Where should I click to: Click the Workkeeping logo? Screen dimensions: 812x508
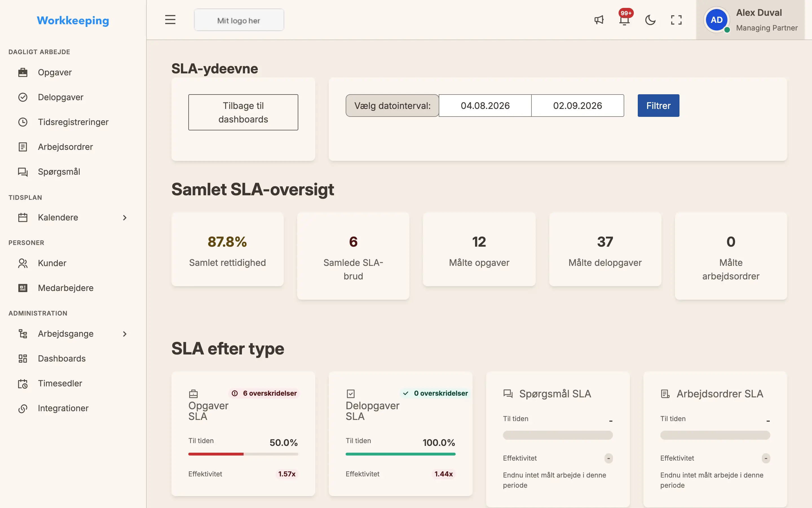point(73,21)
